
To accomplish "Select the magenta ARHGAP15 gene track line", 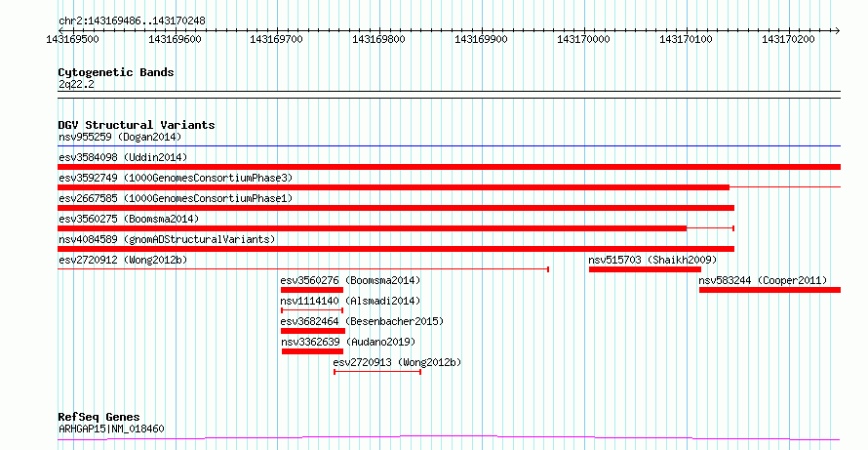I will click(x=449, y=438).
